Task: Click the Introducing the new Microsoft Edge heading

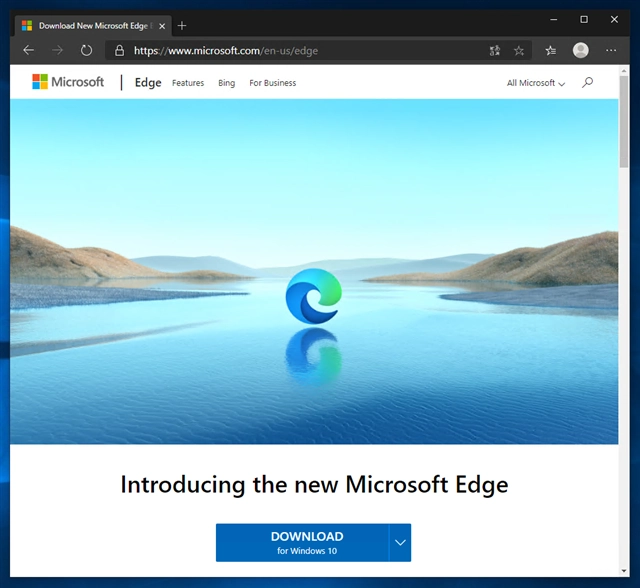Action: 314,485
